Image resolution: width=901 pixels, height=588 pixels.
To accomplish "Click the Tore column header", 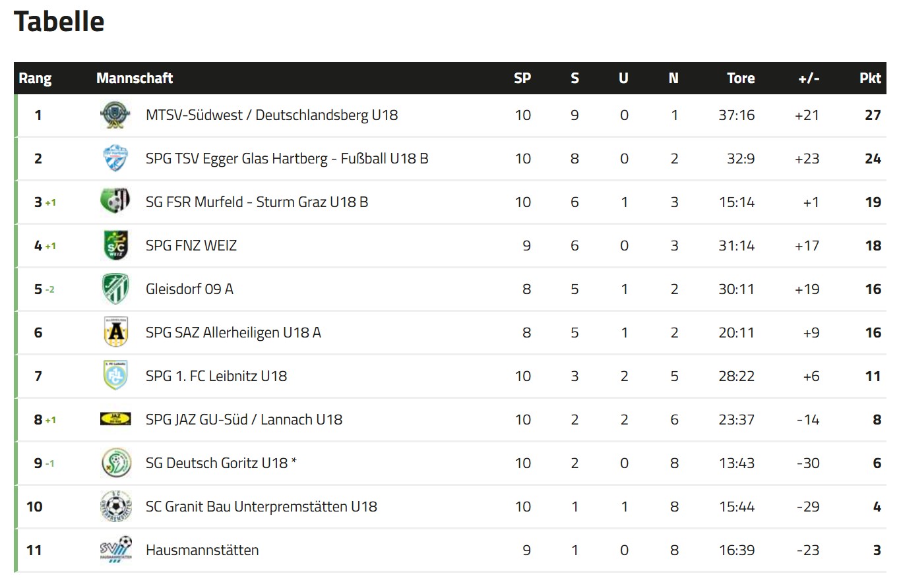I will click(x=741, y=78).
